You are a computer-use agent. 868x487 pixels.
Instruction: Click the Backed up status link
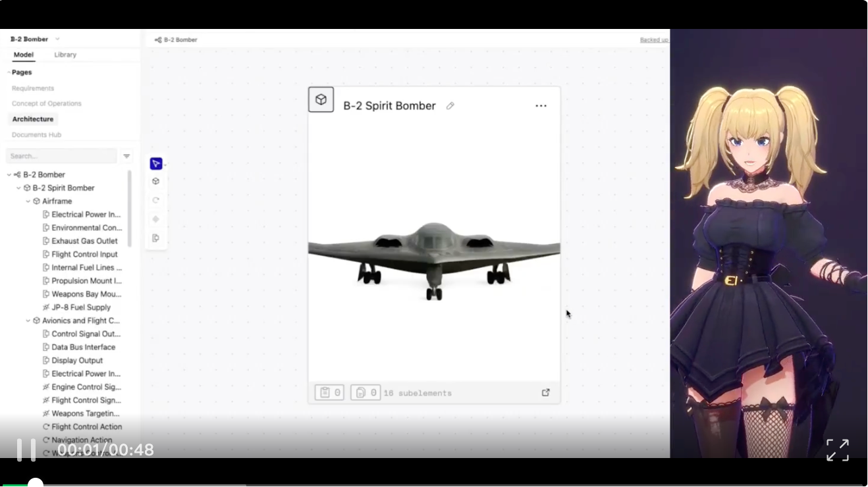654,40
